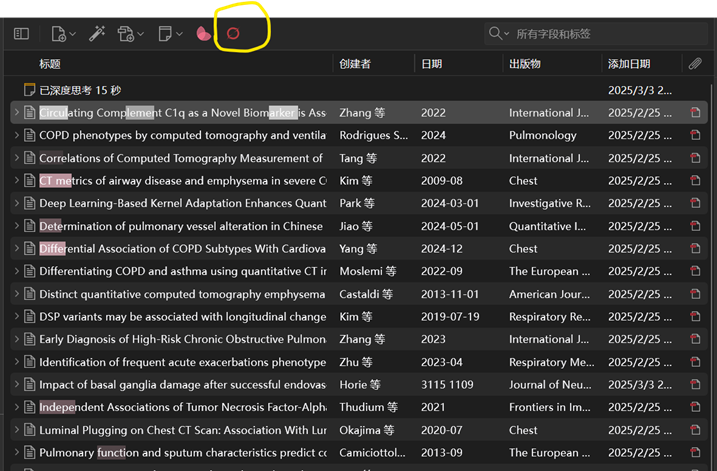This screenshot has height=471, width=717.
Task: Open the New Note dropdown arrow
Action: [x=179, y=35]
